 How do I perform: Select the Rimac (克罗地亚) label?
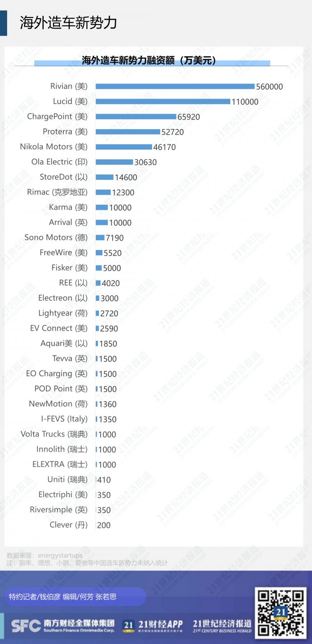coord(57,192)
